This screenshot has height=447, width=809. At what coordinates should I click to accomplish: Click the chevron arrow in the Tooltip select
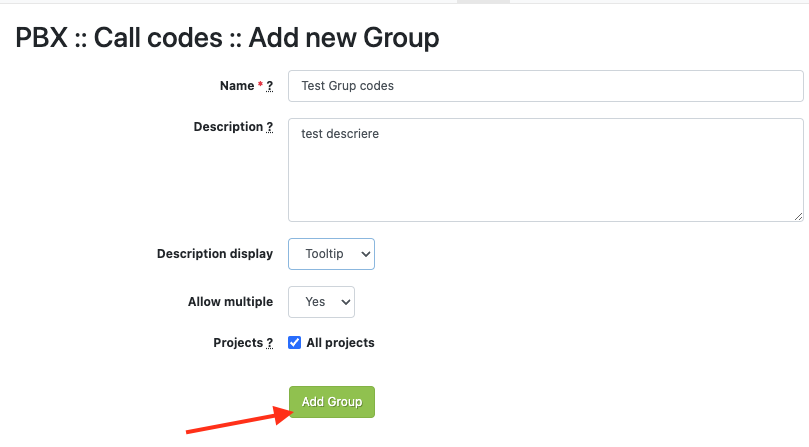[364, 254]
